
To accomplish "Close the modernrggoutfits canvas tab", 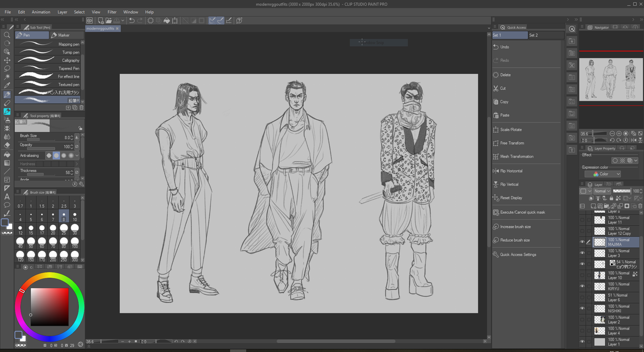I will (118, 28).
